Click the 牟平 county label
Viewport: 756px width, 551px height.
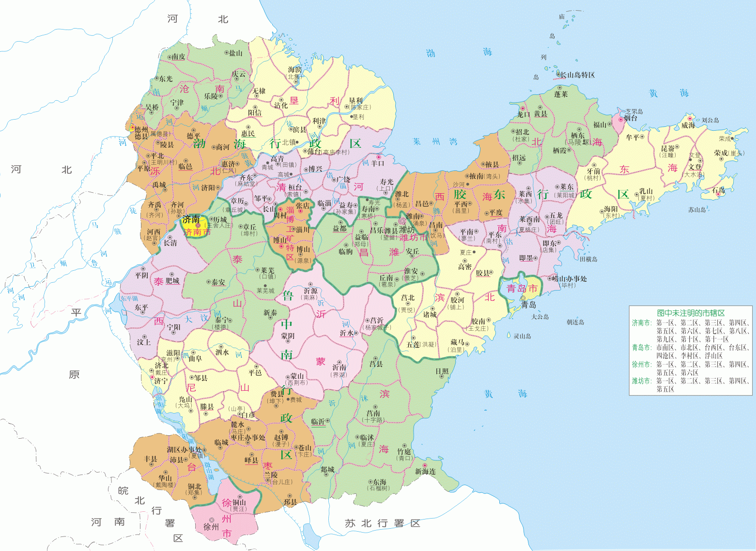[x=633, y=138]
